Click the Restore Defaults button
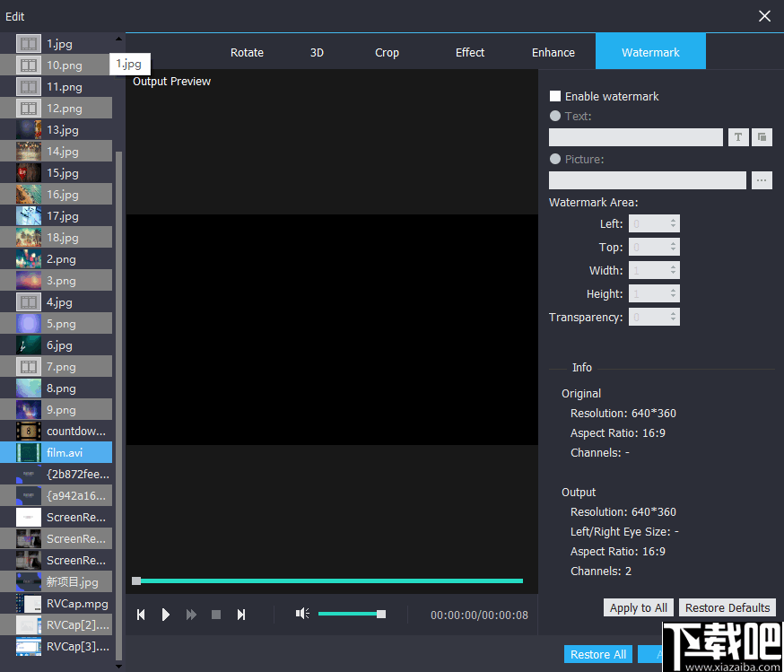Image resolution: width=784 pixels, height=672 pixels. (x=727, y=607)
